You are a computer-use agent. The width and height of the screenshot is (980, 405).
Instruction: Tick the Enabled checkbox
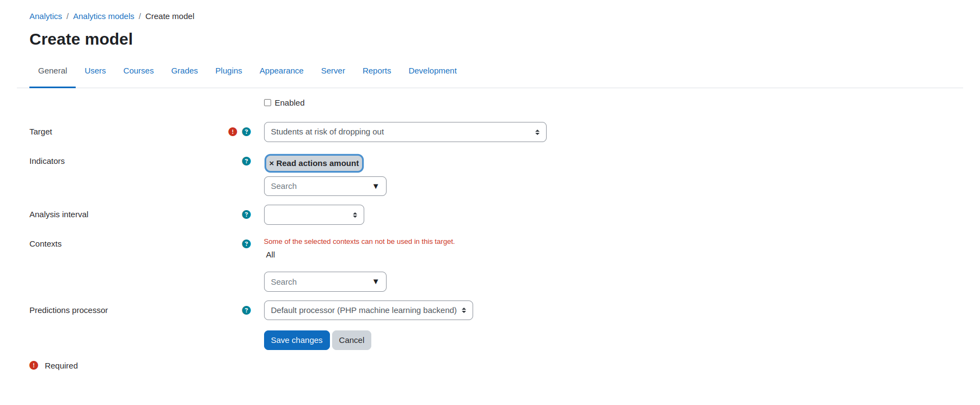[267, 103]
